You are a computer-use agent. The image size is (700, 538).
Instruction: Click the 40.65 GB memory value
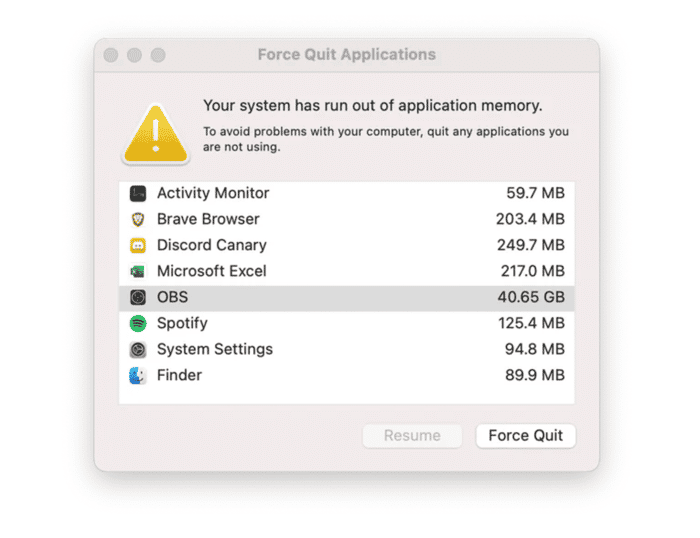point(531,297)
